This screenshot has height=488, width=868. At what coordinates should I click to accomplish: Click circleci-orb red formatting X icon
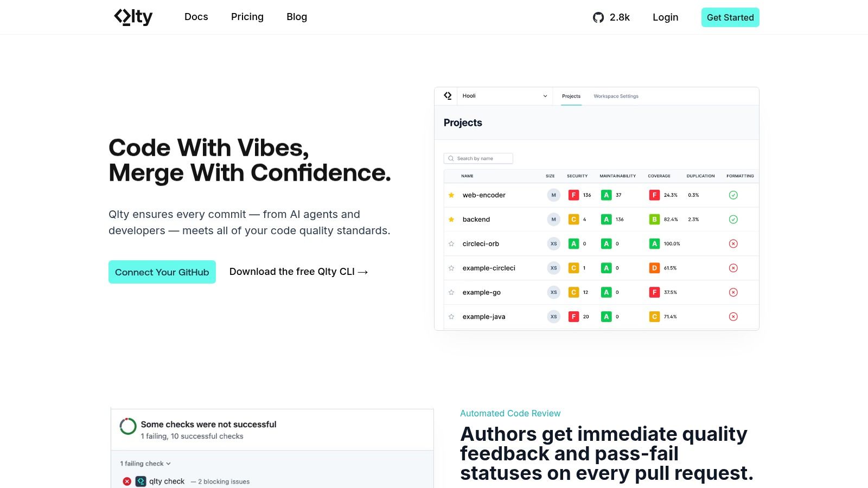(733, 244)
